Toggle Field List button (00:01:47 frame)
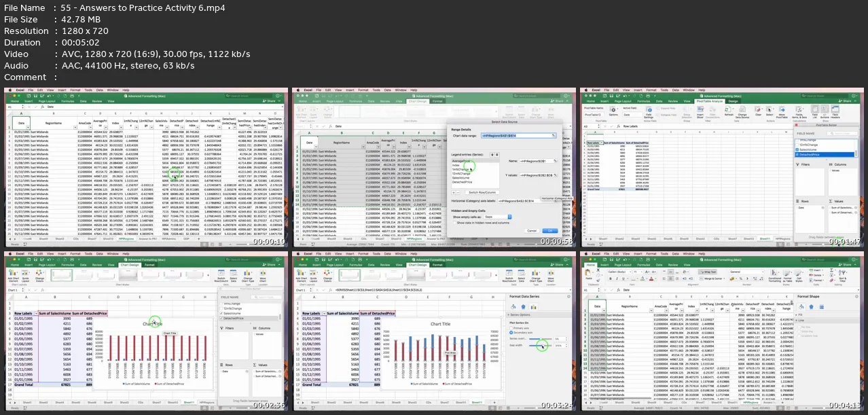Screen dimensions: 868x415 click(814, 110)
